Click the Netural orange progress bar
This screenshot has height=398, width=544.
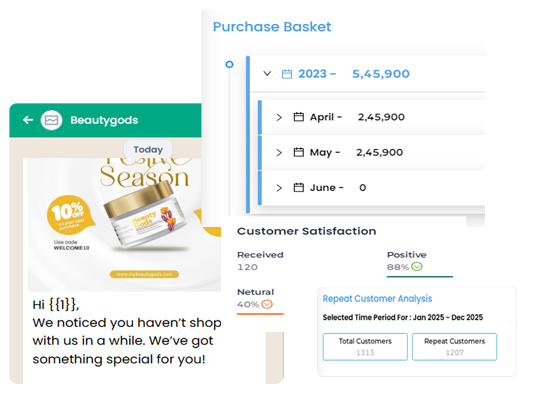pyautogui.click(x=260, y=314)
